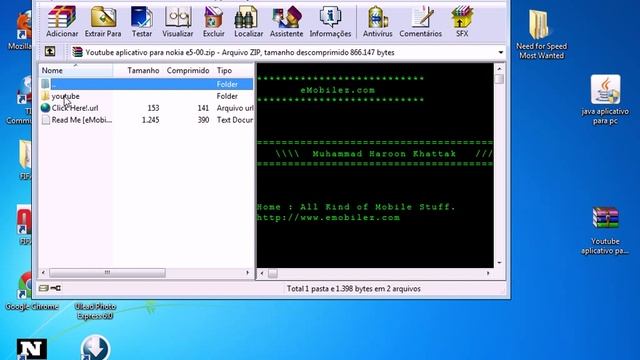This screenshot has height=360, width=640.
Task: Click the SFX toolbar icon
Action: (x=462, y=21)
